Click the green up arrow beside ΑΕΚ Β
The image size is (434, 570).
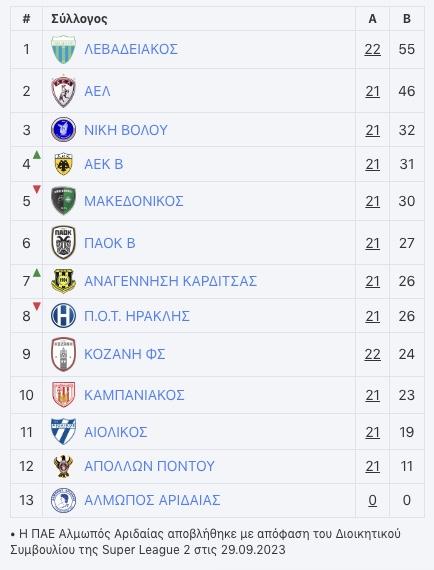pos(37,155)
